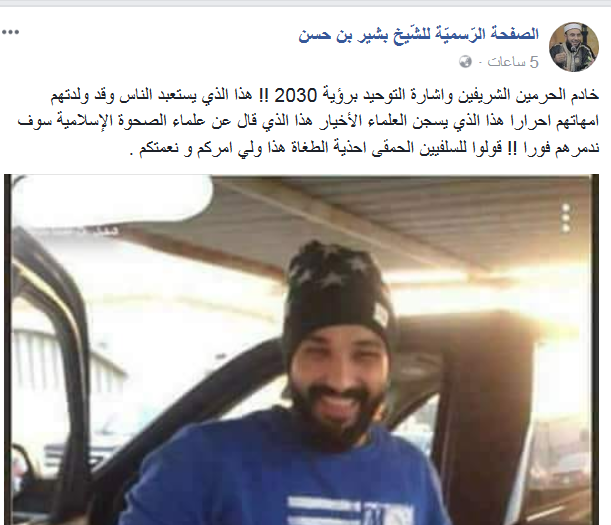Click the number 2030 in post text
611x525 pixels.
point(295,95)
